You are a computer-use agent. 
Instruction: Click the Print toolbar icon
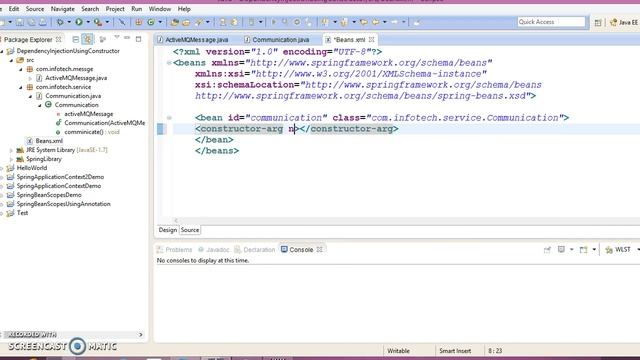coord(42,22)
